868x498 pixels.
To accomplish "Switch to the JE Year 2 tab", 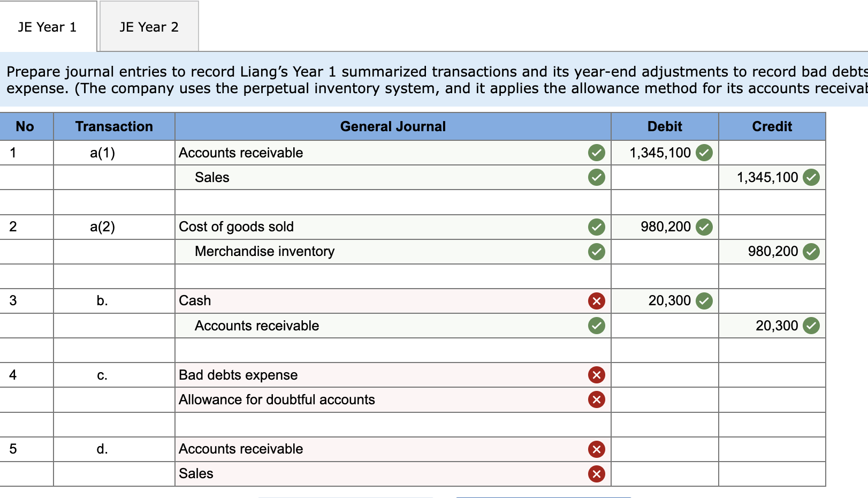I will coord(149,27).
